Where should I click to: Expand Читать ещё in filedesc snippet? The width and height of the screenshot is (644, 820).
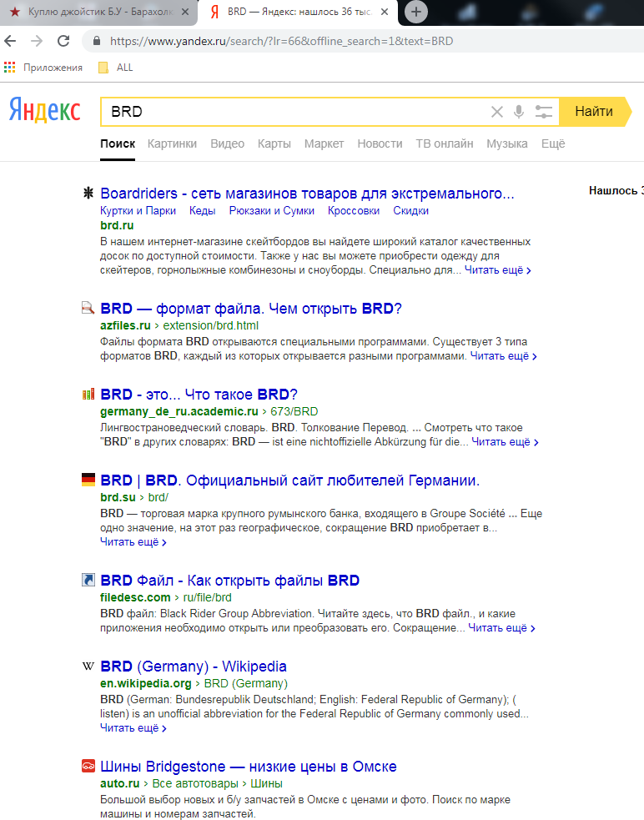click(501, 628)
